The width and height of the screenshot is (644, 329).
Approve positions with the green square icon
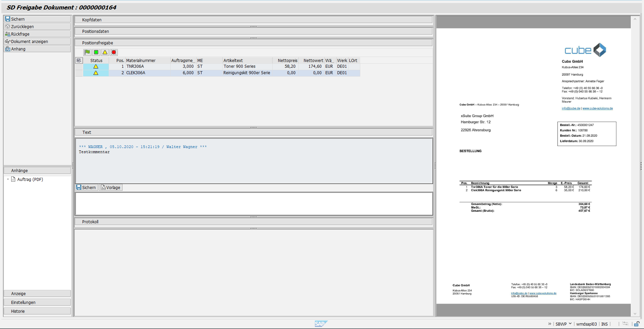pyautogui.click(x=96, y=52)
